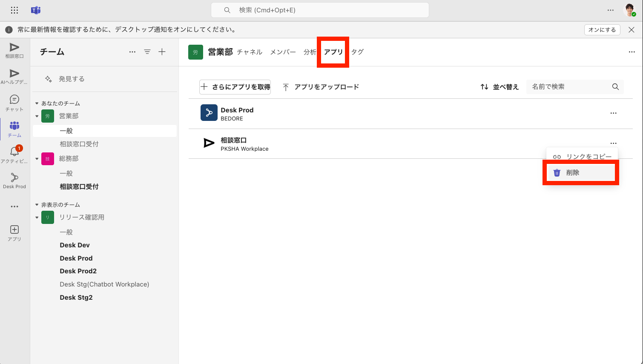Click さらにアプリを取得 button
643x364 pixels.
[235, 87]
